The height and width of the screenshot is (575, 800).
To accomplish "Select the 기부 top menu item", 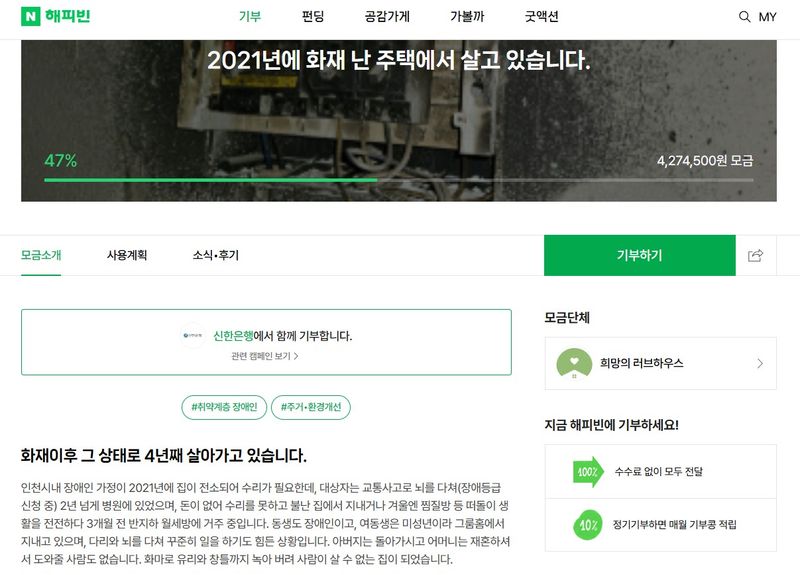I will (x=250, y=17).
